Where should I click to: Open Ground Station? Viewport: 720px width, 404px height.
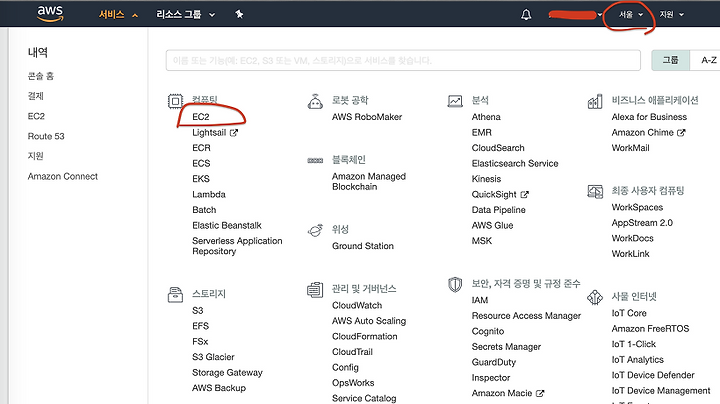pos(363,246)
